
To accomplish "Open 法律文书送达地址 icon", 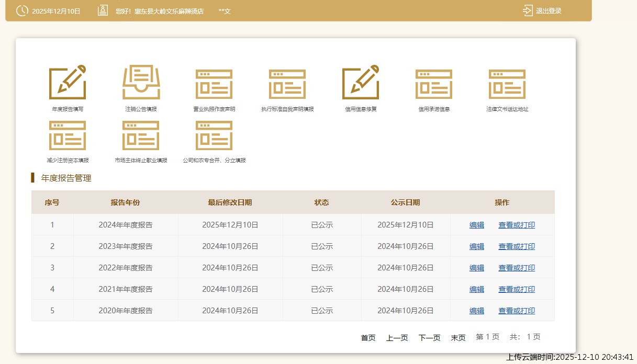I will (x=507, y=84).
